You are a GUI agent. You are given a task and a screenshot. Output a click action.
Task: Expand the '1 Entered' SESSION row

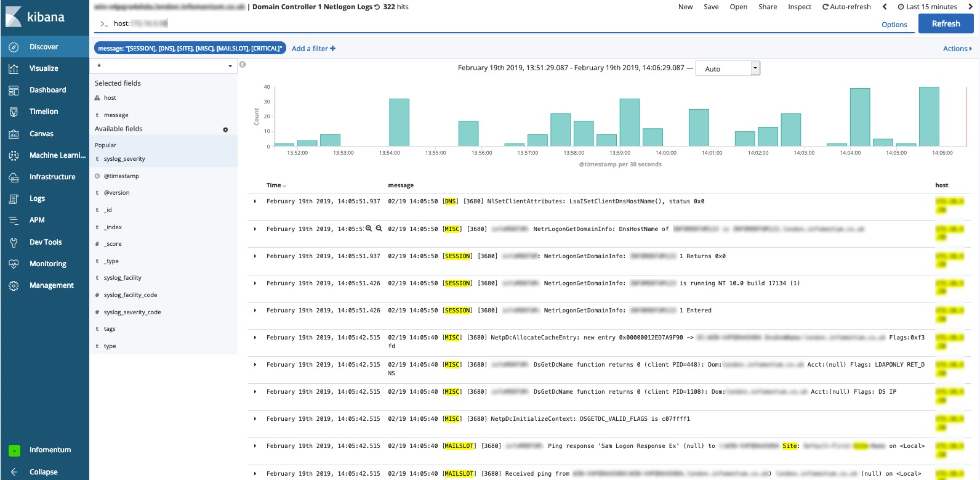(x=255, y=311)
